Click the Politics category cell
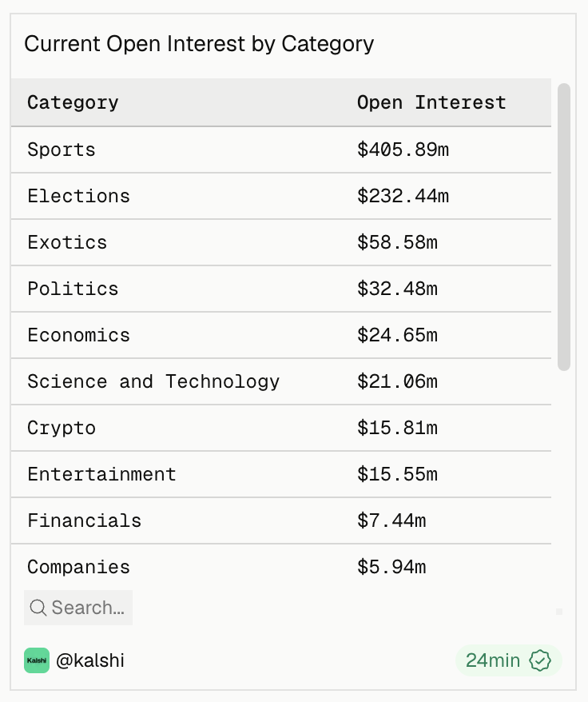The image size is (588, 702). pos(73,289)
